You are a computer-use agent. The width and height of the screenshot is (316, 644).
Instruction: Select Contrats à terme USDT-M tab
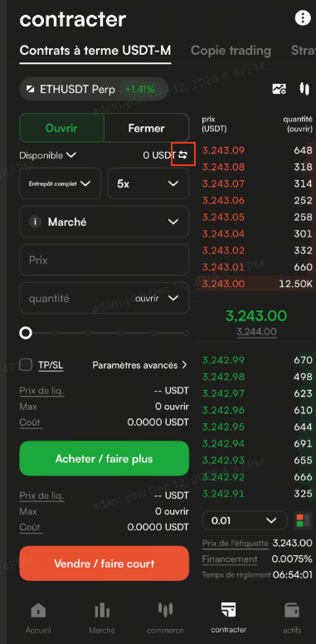coord(95,51)
